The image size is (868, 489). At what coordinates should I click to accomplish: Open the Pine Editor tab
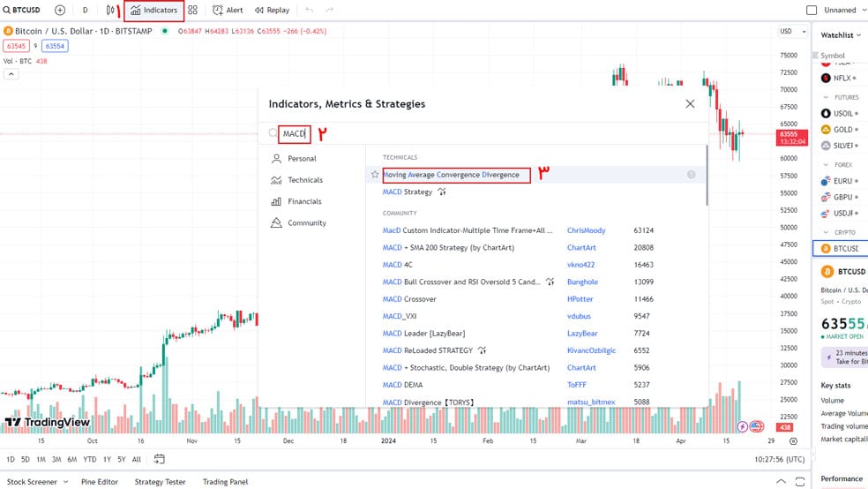pyautogui.click(x=100, y=482)
